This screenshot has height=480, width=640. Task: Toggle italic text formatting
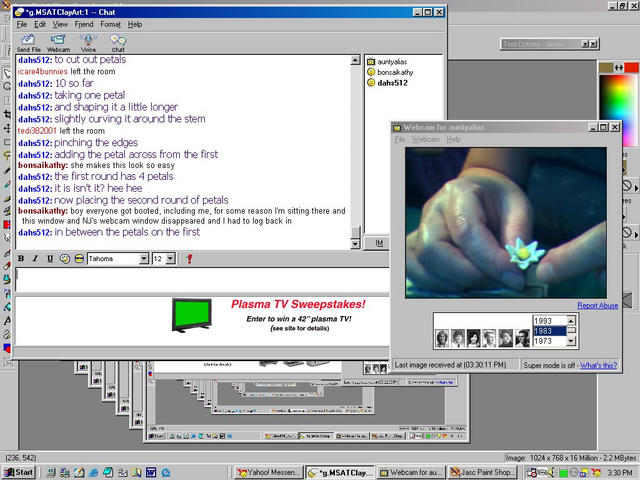tap(35, 258)
